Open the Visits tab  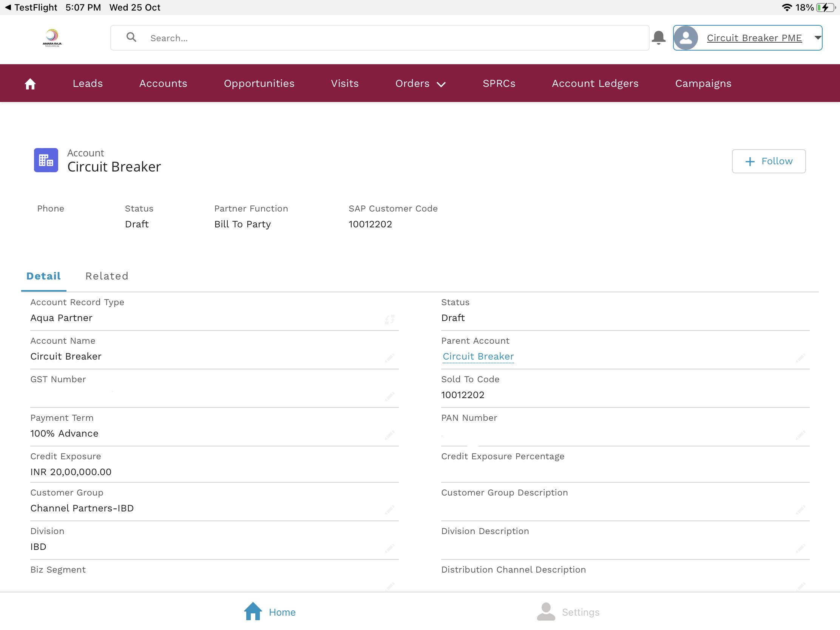coord(345,83)
